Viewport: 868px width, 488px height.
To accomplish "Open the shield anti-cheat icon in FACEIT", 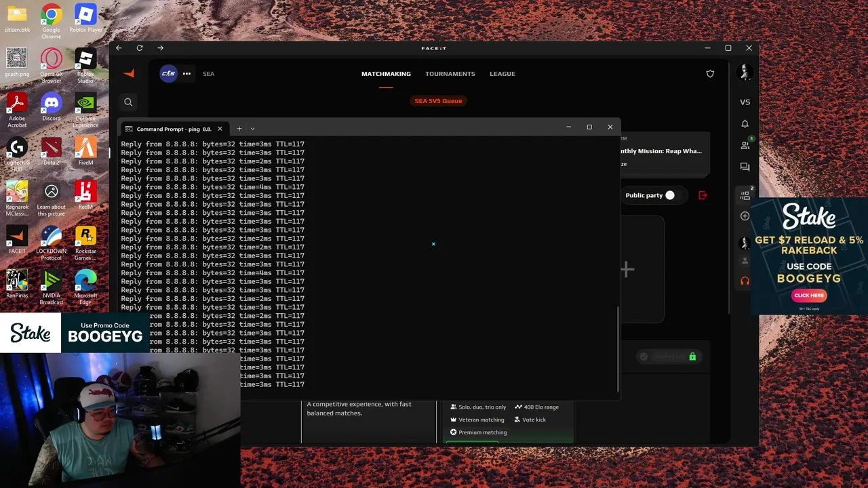I will tap(710, 73).
